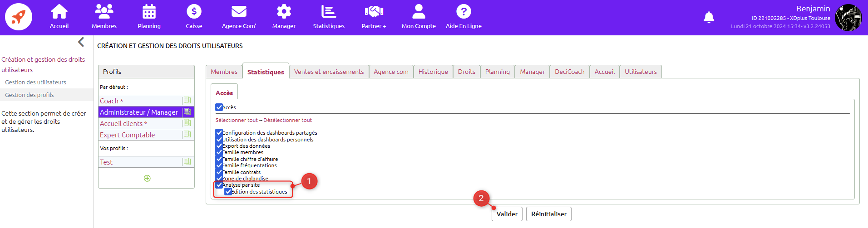This screenshot has height=228, width=868.
Task: Open the Caisse dollar icon
Action: tap(194, 12)
